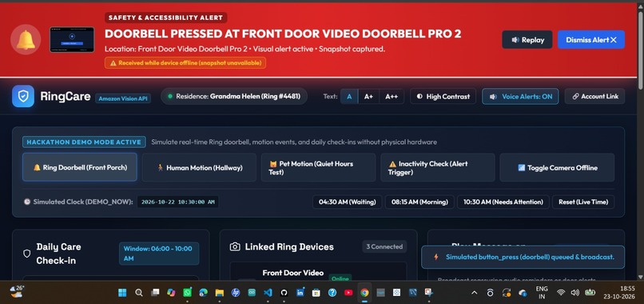Simulate Ring Doorbell (Front Porch) press

point(80,167)
